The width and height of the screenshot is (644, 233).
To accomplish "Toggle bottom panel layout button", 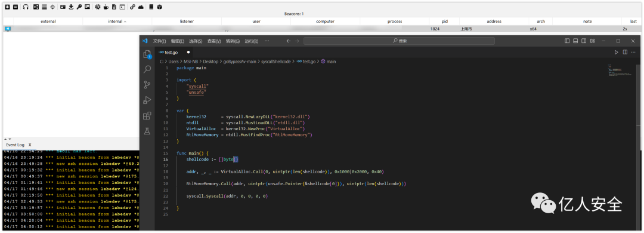I will point(575,41).
